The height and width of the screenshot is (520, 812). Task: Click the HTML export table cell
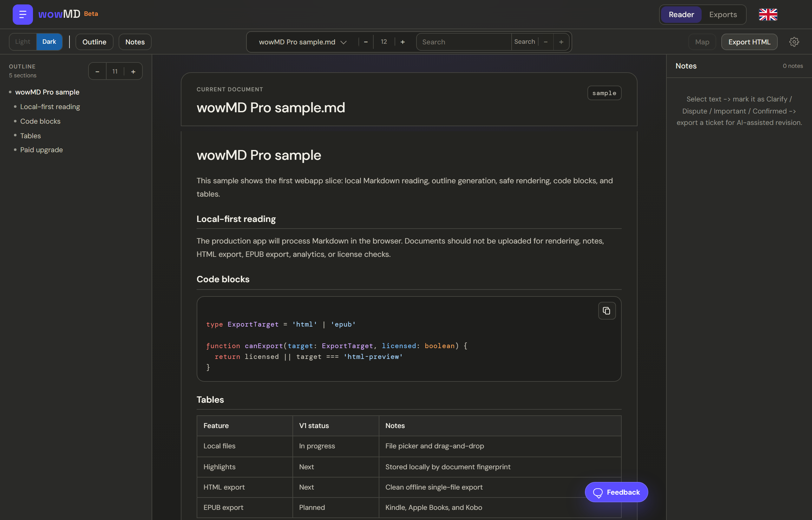(x=245, y=487)
